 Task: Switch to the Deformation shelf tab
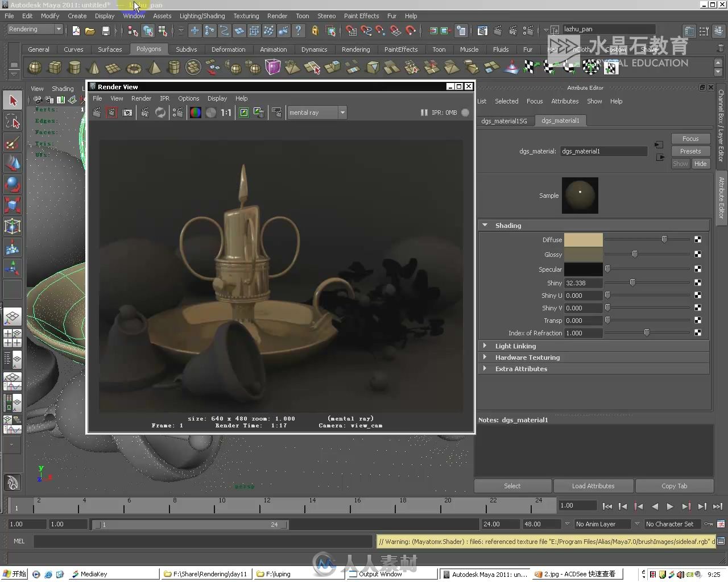tap(228, 49)
